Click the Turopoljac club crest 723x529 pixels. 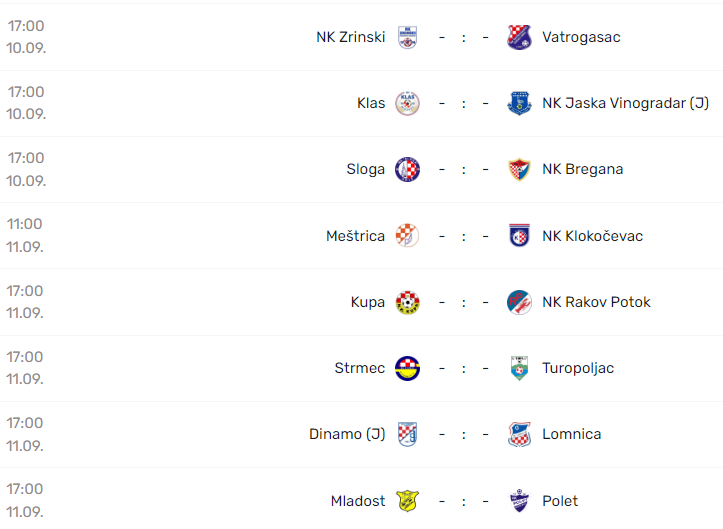coord(519,368)
